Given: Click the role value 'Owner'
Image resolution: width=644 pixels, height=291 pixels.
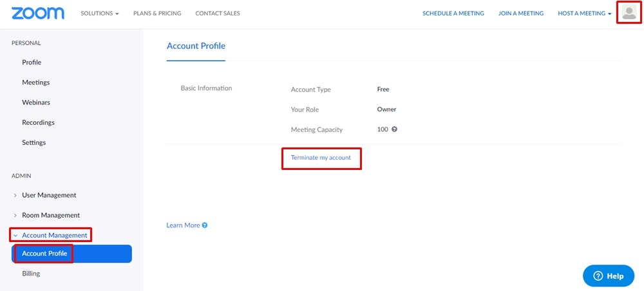Looking at the screenshot, I should coord(386,109).
